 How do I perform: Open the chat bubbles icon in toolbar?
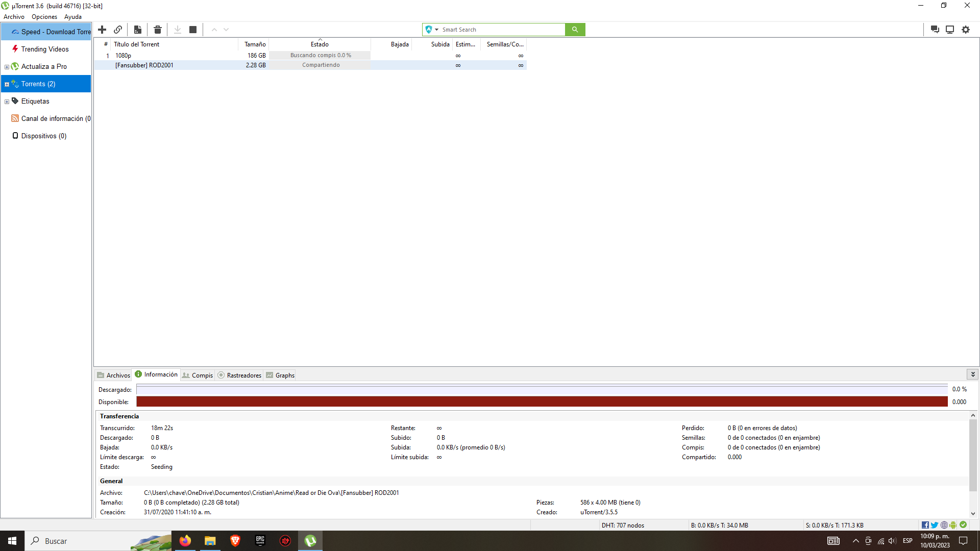coord(935,30)
